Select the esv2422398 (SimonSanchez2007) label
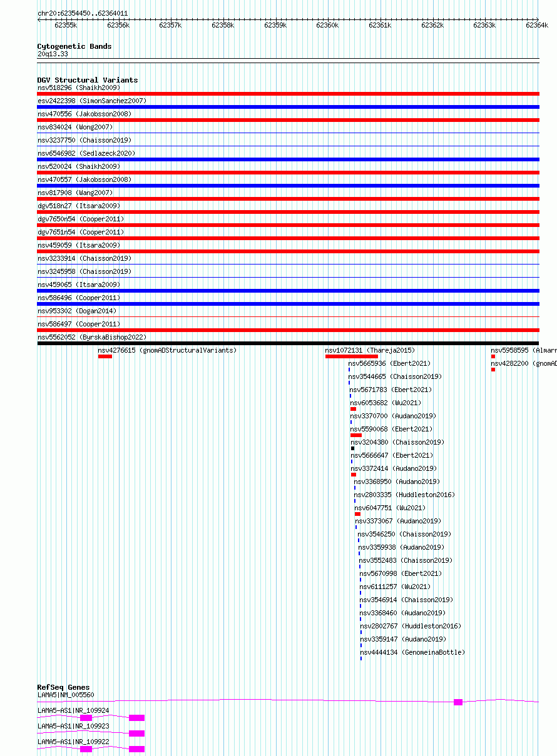This screenshot has height=756, width=557. click(92, 101)
